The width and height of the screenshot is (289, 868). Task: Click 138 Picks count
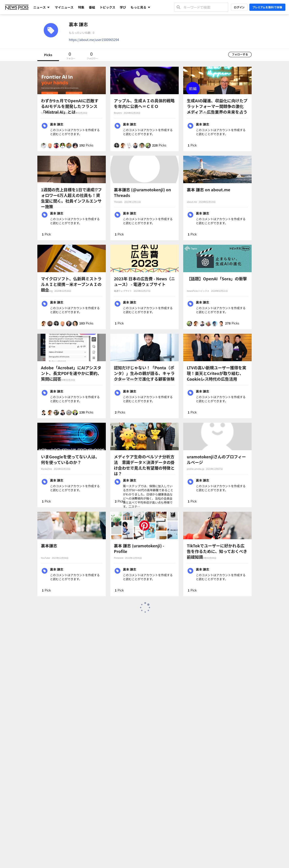pyautogui.click(x=86, y=412)
